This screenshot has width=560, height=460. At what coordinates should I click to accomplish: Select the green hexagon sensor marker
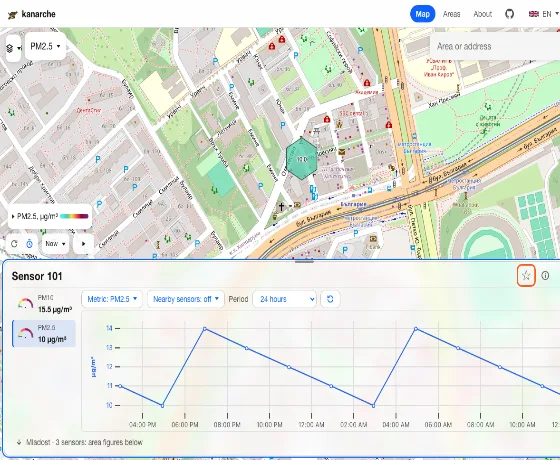point(301,159)
